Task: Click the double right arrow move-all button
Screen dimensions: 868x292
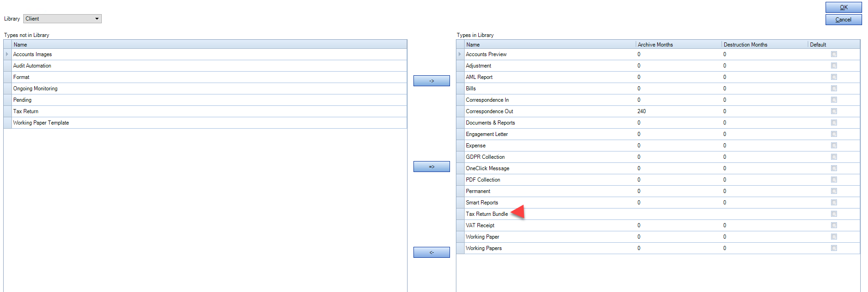Action: (x=431, y=167)
